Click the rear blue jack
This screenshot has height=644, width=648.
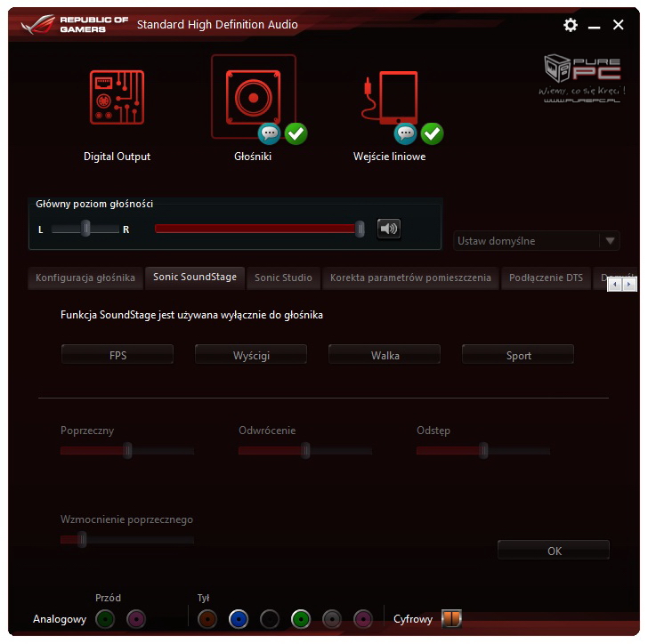pos(239,619)
